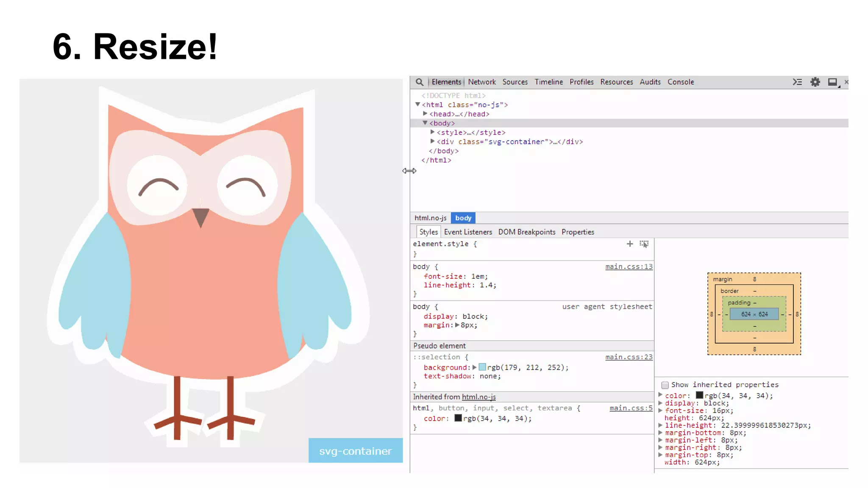Click the html.no-js inherited link
This screenshot has width=868, height=488.
pos(479,397)
